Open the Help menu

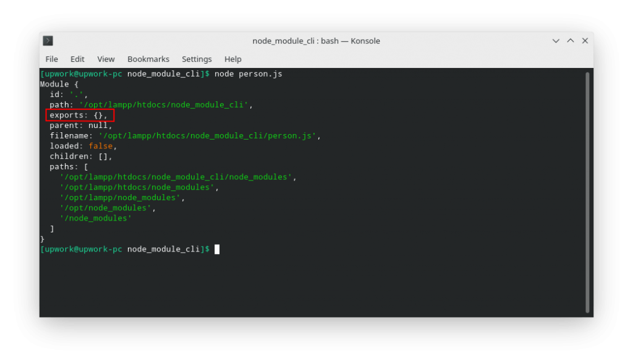(232, 59)
